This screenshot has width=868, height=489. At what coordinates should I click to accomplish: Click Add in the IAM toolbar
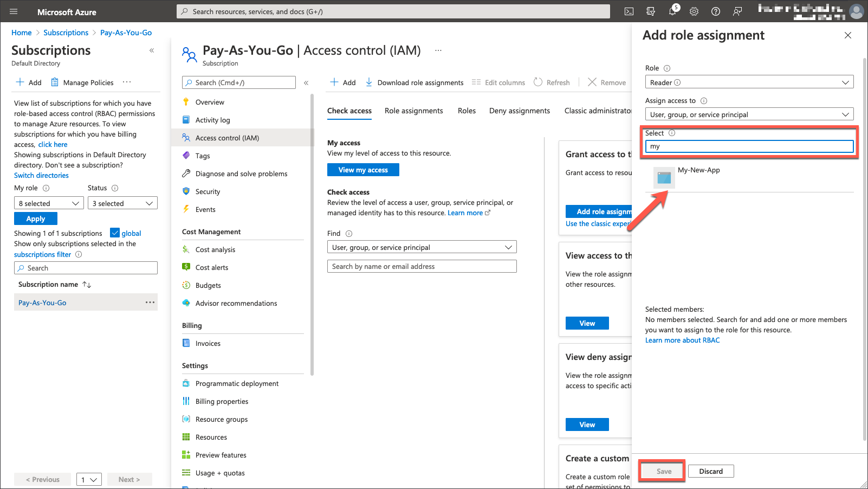[343, 82]
